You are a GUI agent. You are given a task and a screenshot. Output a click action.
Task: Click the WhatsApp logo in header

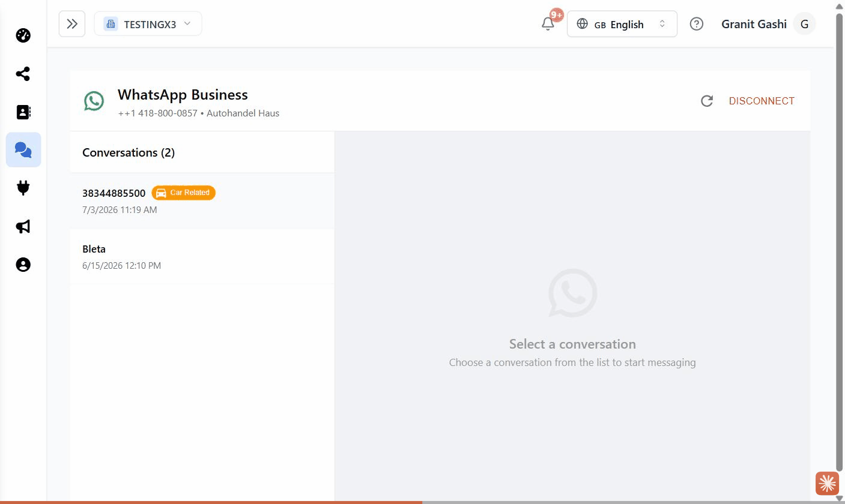(94, 101)
